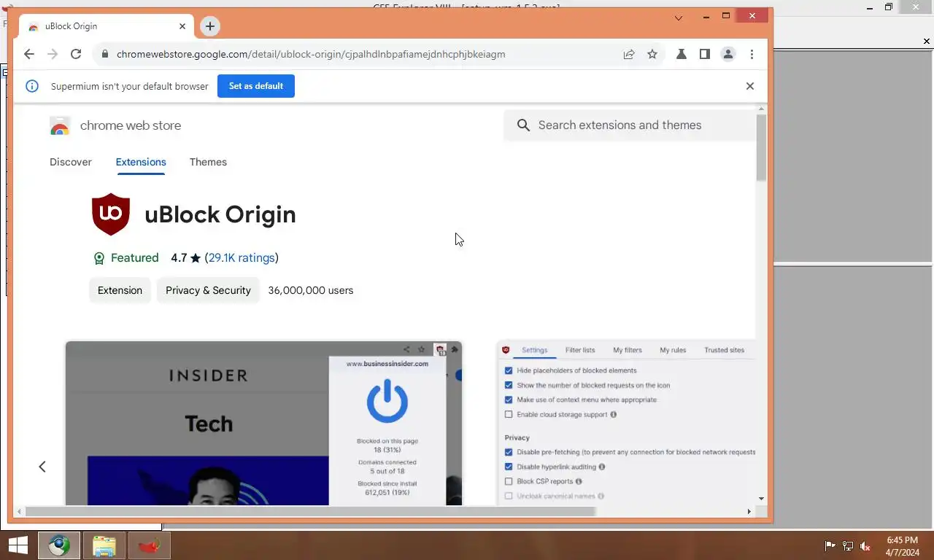Open File Explorer from taskbar

(104, 545)
